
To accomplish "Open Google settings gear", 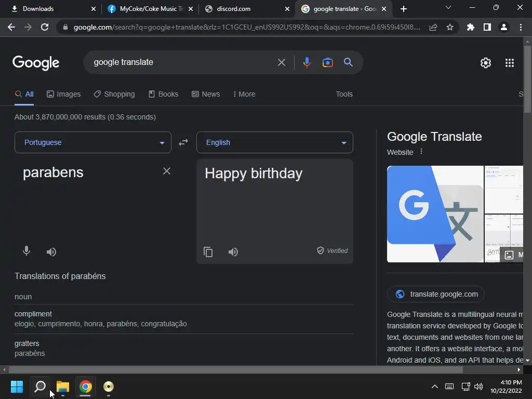I will coord(486,63).
